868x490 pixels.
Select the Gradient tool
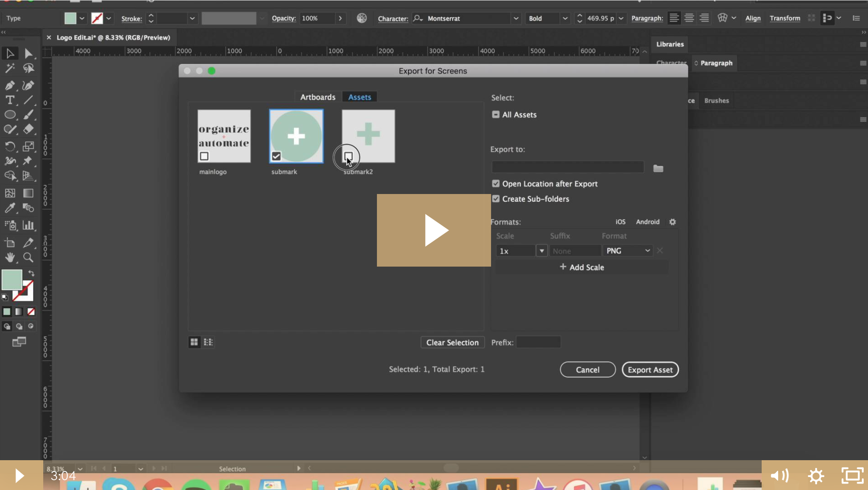pyautogui.click(x=28, y=193)
